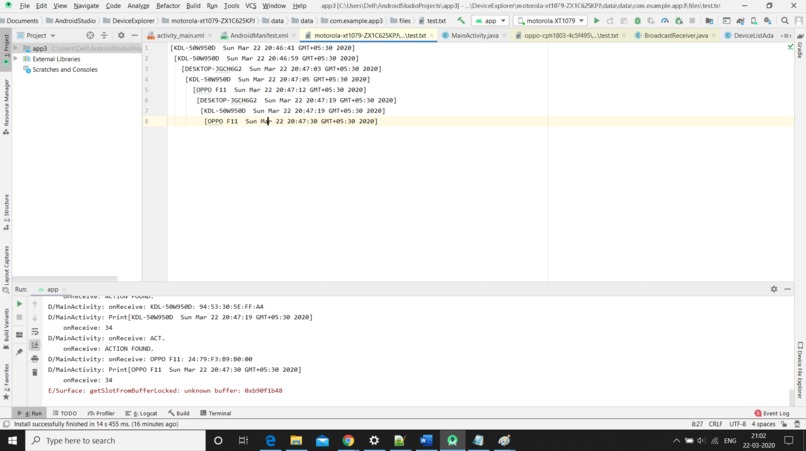Open the line separator CRLF selector

(x=716, y=424)
